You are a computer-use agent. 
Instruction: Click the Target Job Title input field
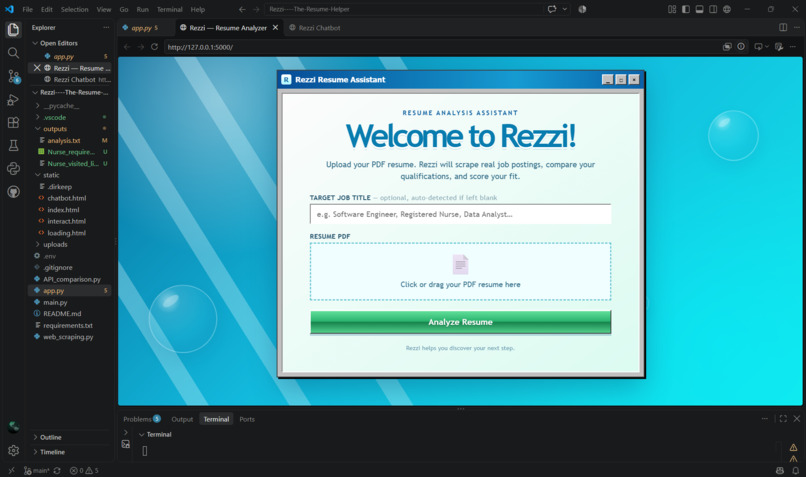point(461,214)
